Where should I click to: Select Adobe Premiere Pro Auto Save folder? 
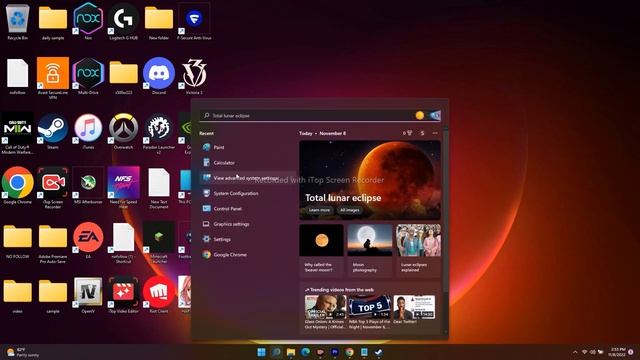[53, 242]
